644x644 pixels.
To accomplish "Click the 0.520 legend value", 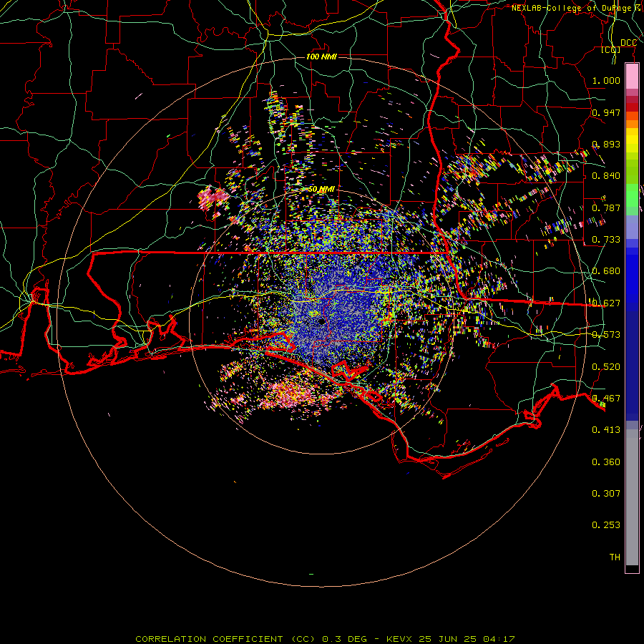I will [x=606, y=367].
